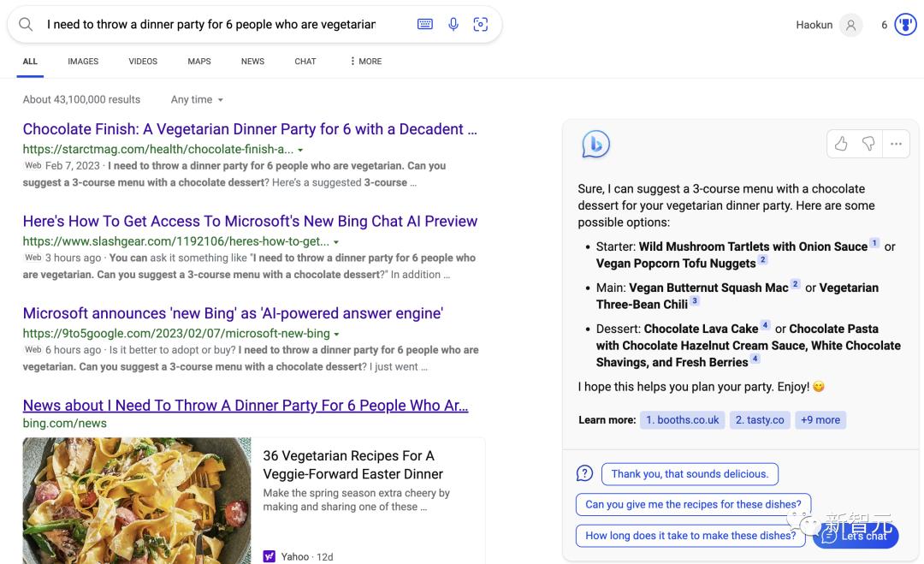Open visual search camera icon

481,25
